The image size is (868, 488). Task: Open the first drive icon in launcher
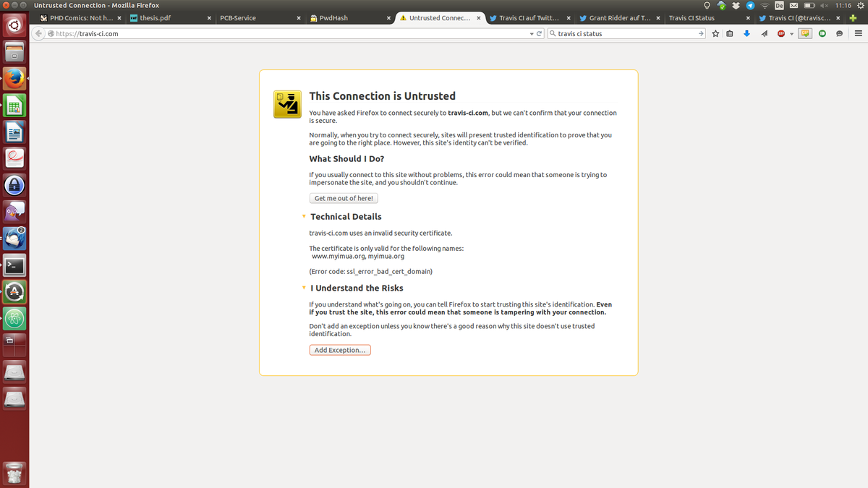(14, 372)
